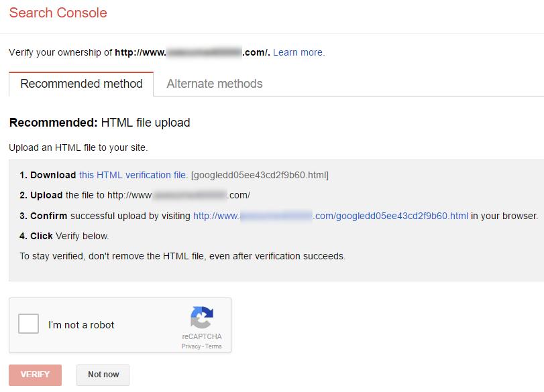This screenshot has height=392, width=544.
Task: Open the reCAPTCHA Privacy policy
Action: coord(192,346)
